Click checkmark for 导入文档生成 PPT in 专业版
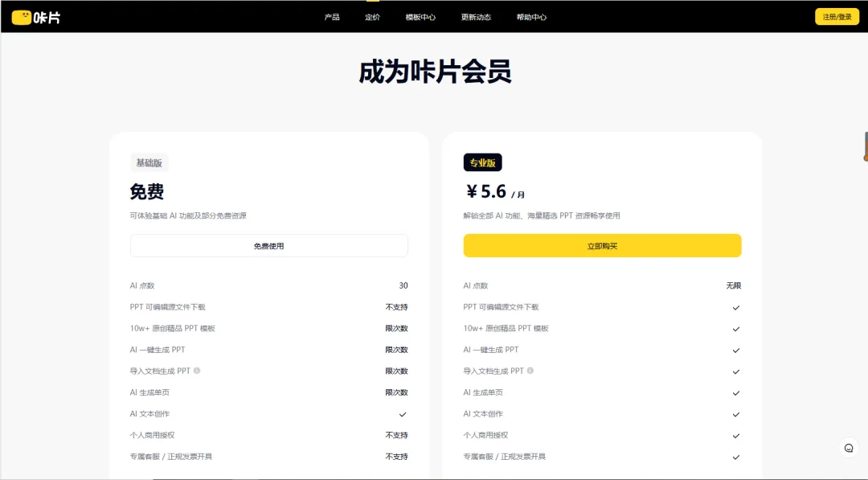 [x=735, y=371]
